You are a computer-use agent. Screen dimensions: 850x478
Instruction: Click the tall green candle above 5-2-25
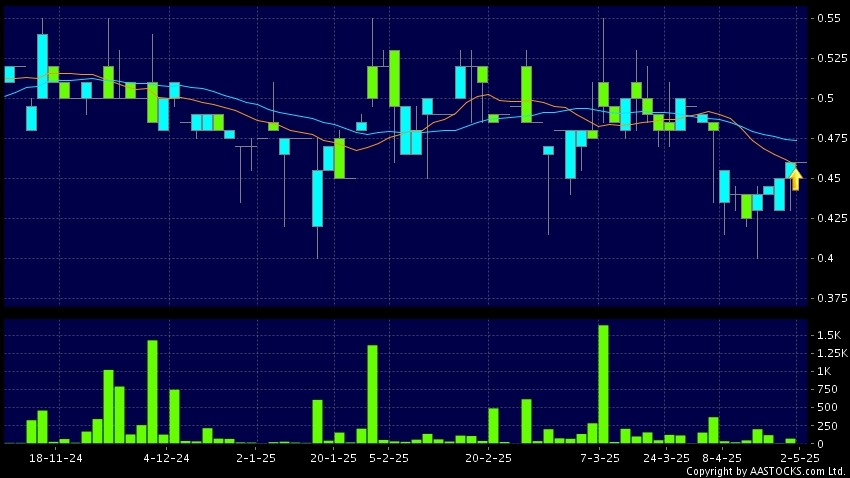click(x=395, y=79)
